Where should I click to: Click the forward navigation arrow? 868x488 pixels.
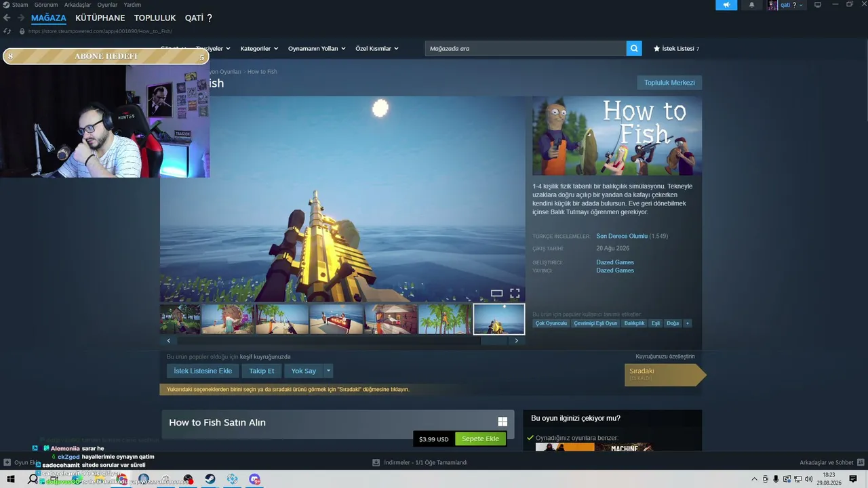tap(21, 18)
